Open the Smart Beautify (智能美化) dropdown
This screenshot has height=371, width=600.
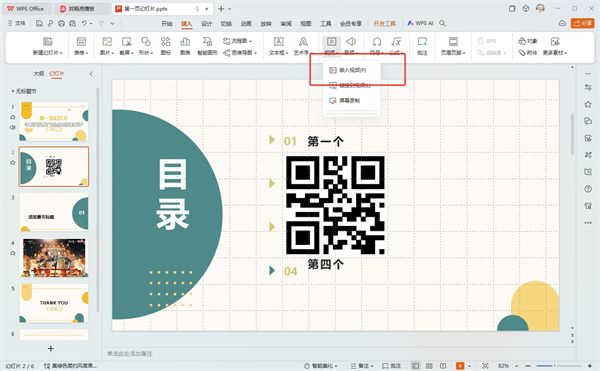(x=321, y=366)
